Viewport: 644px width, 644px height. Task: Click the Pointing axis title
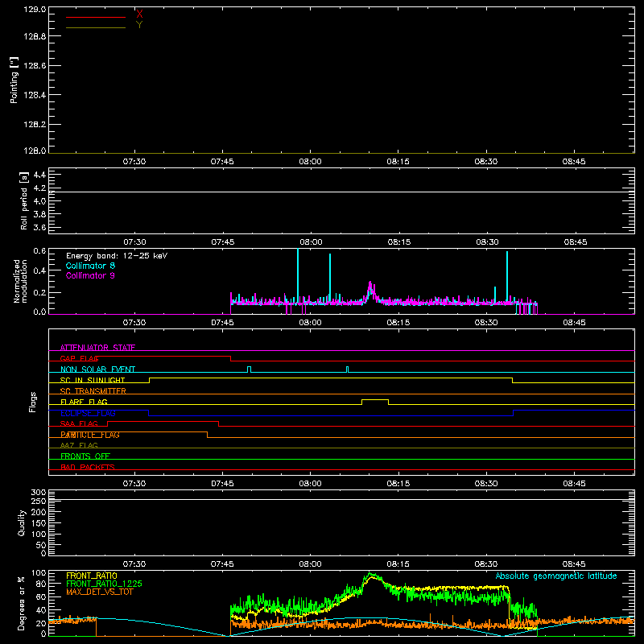[14, 80]
